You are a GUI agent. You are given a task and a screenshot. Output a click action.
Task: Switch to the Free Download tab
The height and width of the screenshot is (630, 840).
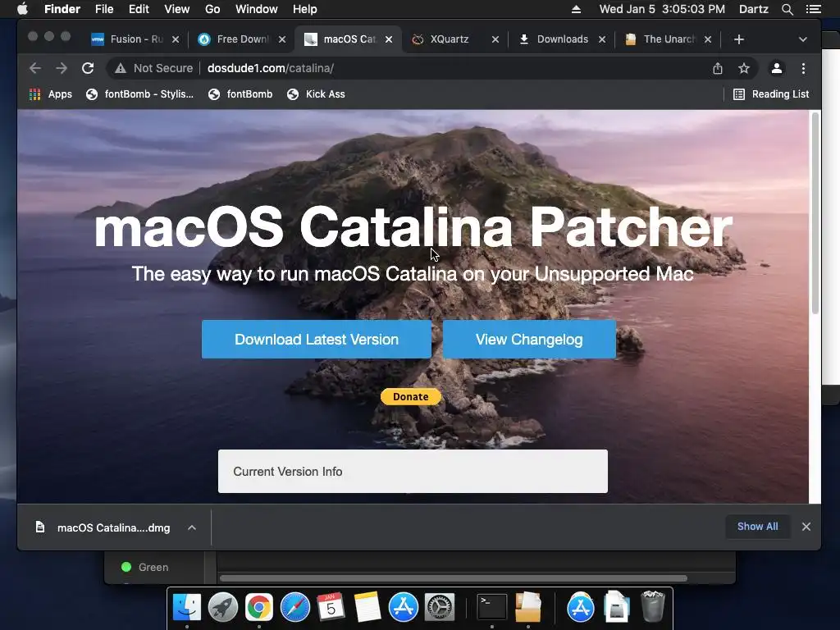(242, 39)
